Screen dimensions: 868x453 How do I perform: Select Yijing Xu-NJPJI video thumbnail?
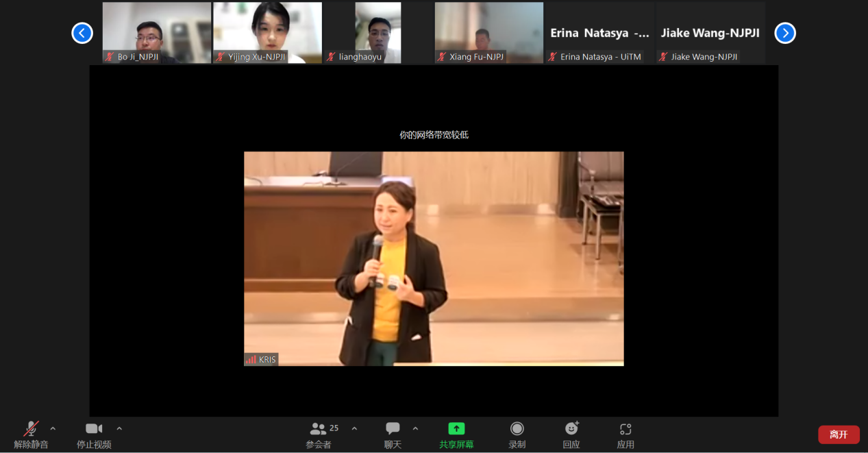click(x=267, y=32)
